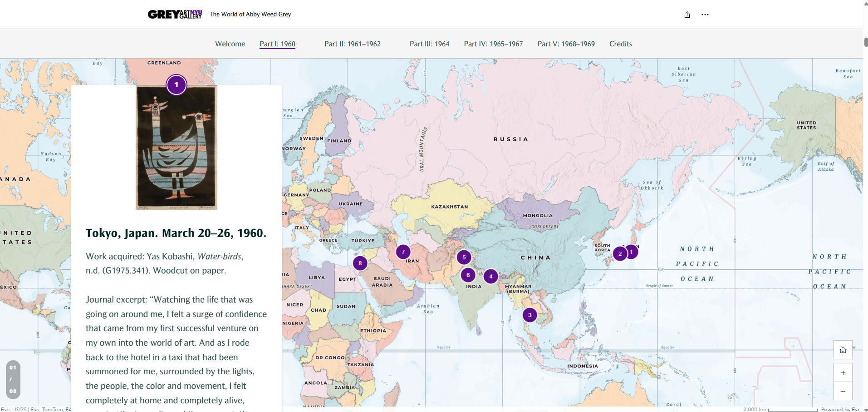The height and width of the screenshot is (412, 868).
Task: Open the Part III: 1964 tab
Action: pyautogui.click(x=429, y=44)
